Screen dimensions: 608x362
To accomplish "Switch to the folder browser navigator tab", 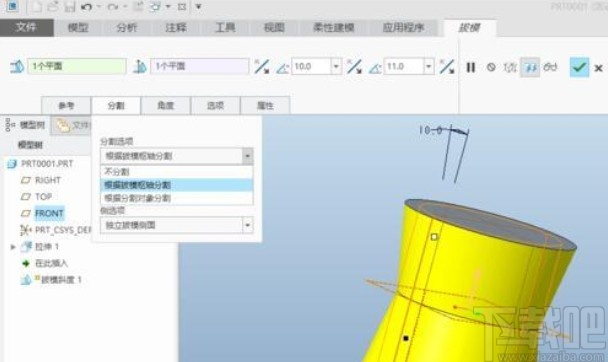I will coord(72,125).
